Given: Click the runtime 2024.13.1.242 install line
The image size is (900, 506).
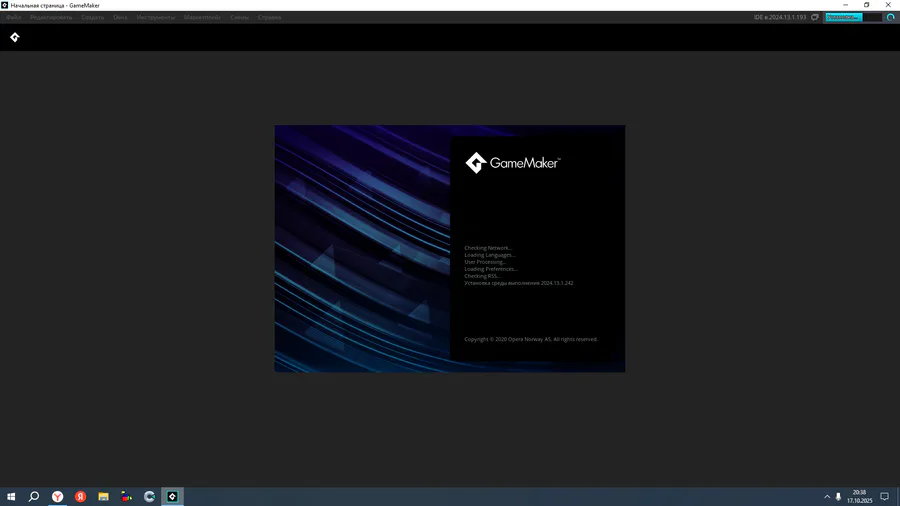Looking at the screenshot, I should (x=518, y=283).
